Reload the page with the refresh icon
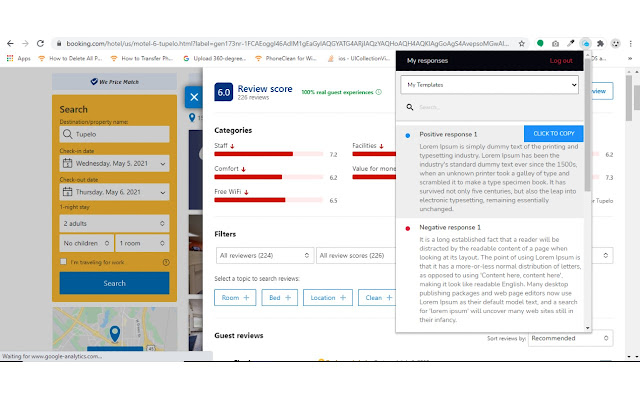This screenshot has width=640, height=400. pyautogui.click(x=40, y=43)
